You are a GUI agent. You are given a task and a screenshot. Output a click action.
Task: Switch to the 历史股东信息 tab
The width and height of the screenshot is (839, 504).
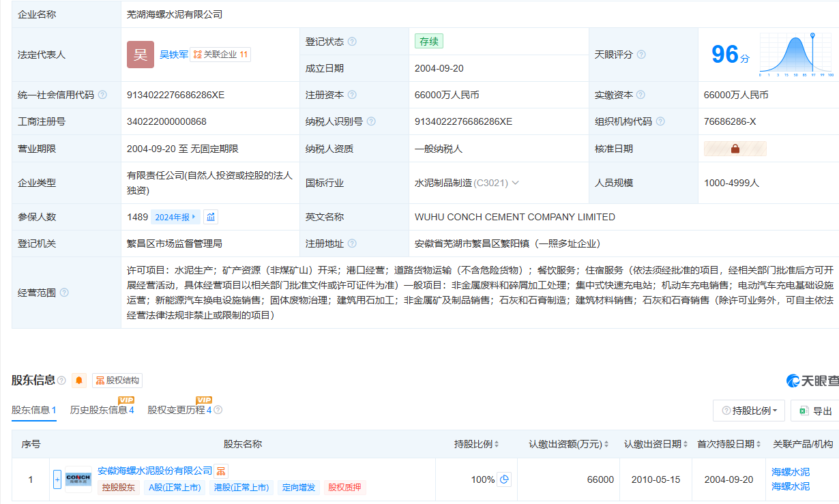click(102, 410)
